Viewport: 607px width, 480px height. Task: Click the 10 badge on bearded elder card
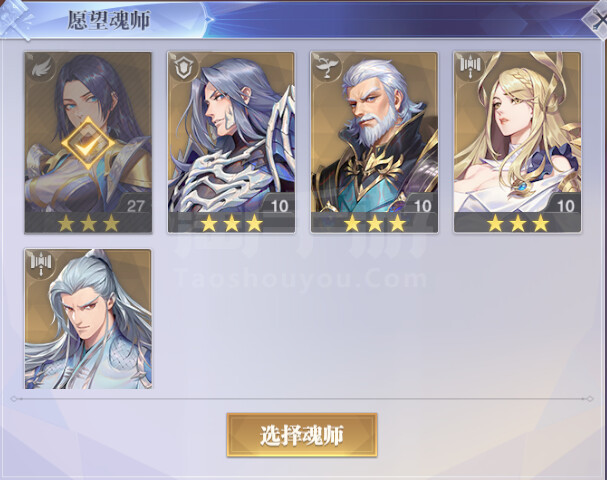pyautogui.click(x=422, y=206)
